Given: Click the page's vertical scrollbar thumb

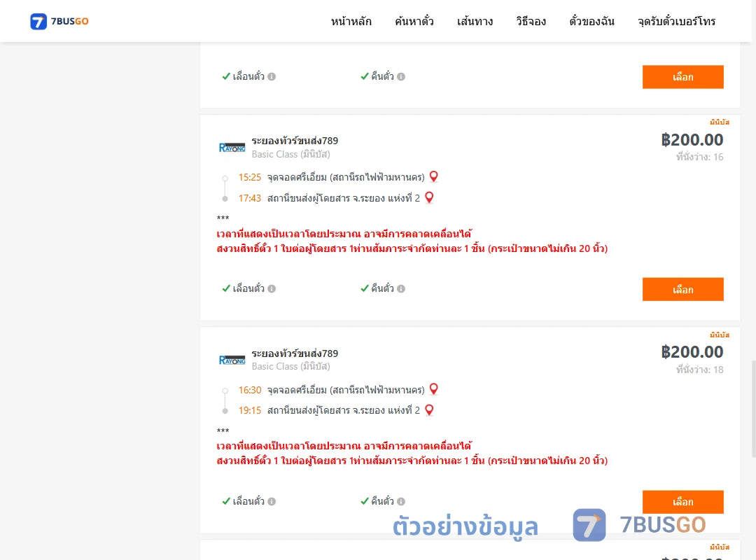Looking at the screenshot, I should pos(754,409).
